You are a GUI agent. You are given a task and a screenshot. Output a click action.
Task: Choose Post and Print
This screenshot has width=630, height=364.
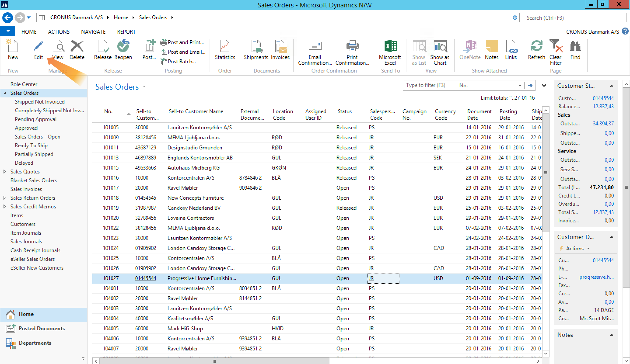(182, 42)
